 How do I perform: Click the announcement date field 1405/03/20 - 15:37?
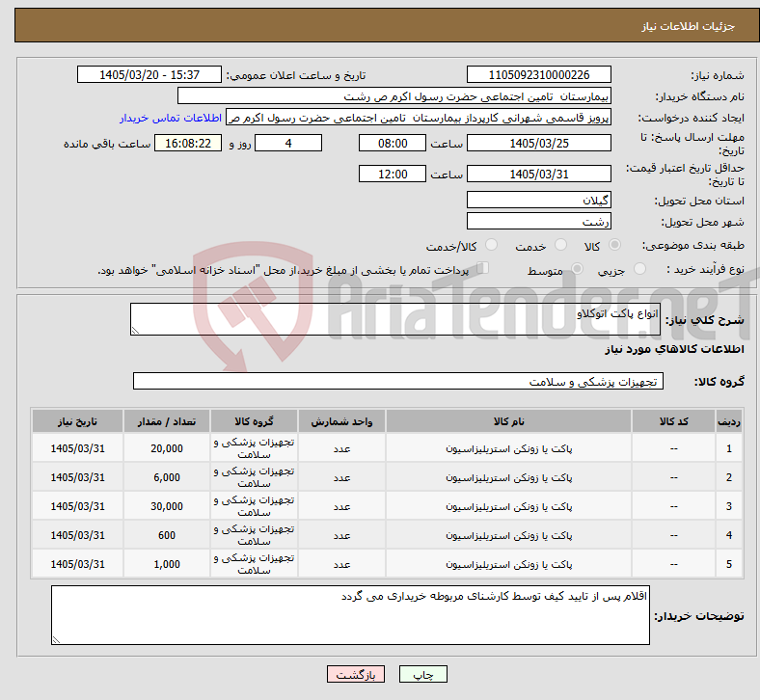pos(149,74)
